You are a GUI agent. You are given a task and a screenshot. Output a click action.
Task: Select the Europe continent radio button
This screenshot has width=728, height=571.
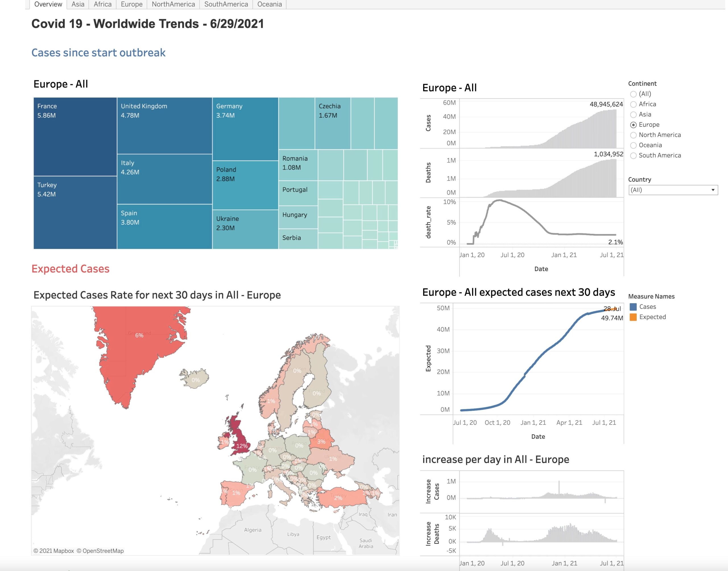(x=633, y=125)
